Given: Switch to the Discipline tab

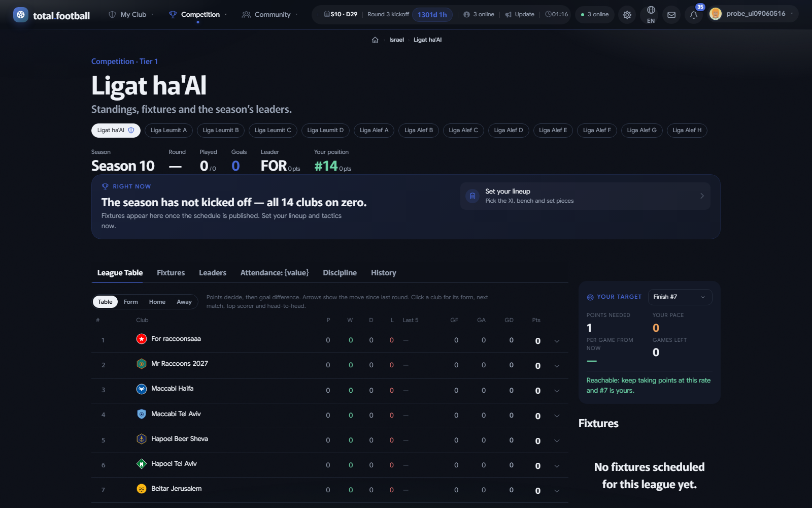Looking at the screenshot, I should tap(340, 273).
